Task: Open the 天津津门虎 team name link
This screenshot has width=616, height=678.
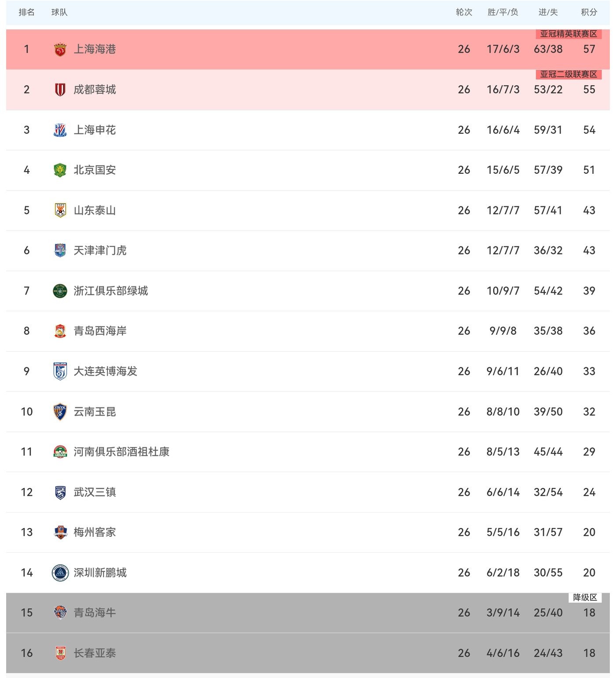Action: tap(100, 251)
